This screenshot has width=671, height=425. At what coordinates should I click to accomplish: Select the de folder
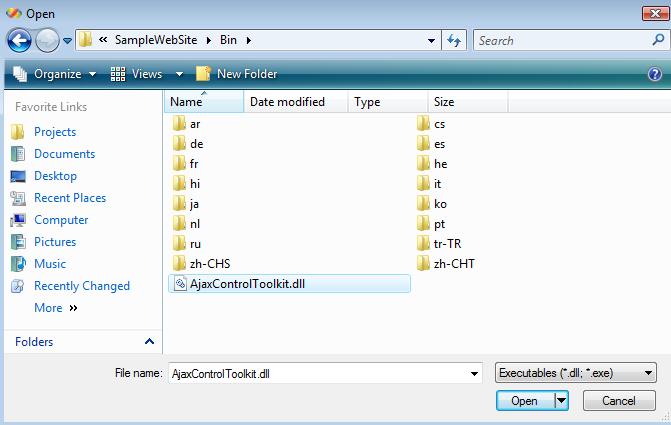pos(188,144)
